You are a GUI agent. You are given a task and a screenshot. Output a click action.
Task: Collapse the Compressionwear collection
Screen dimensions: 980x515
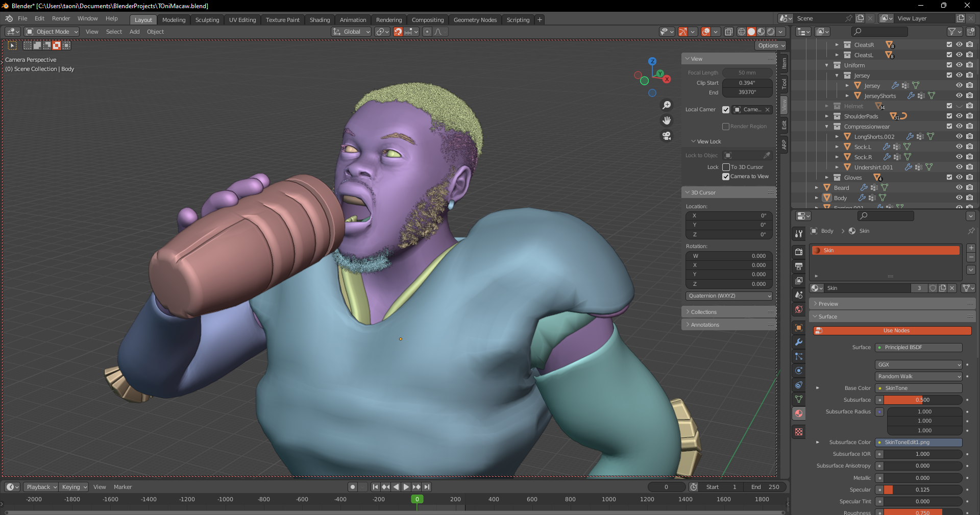826,127
